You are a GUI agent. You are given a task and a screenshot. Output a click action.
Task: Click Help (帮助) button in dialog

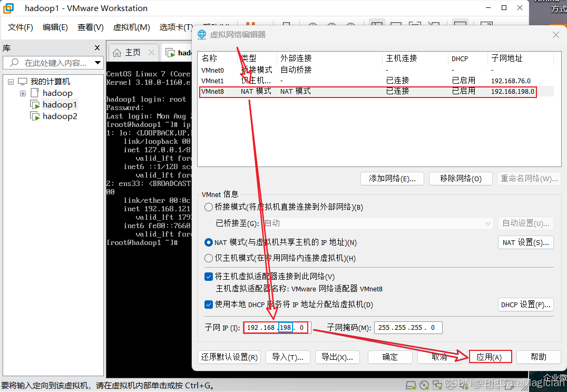[539, 357]
